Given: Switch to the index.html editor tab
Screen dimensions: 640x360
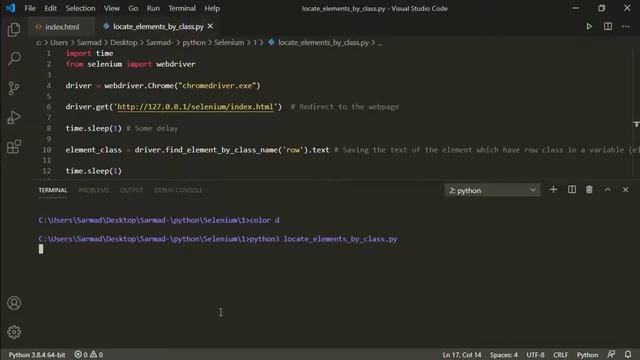Looking at the screenshot, I should tap(61, 27).
